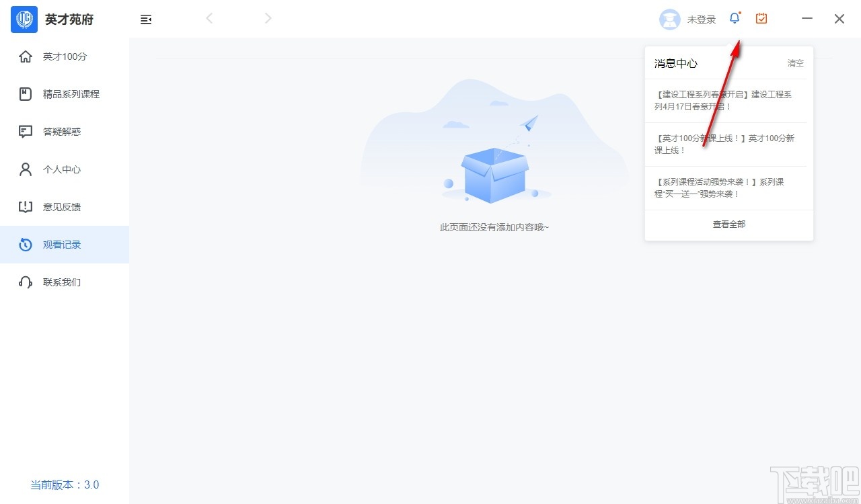Collapse the sidebar using the toggle icon
Viewport: 861px width, 504px height.
point(146,19)
